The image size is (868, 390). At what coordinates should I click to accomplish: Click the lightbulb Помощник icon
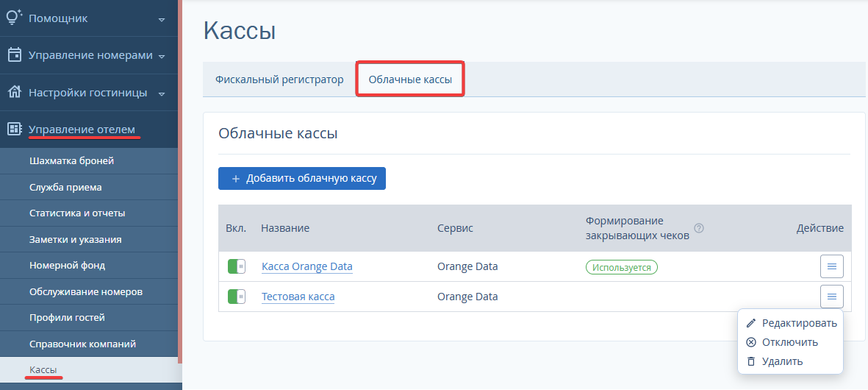pyautogui.click(x=14, y=18)
